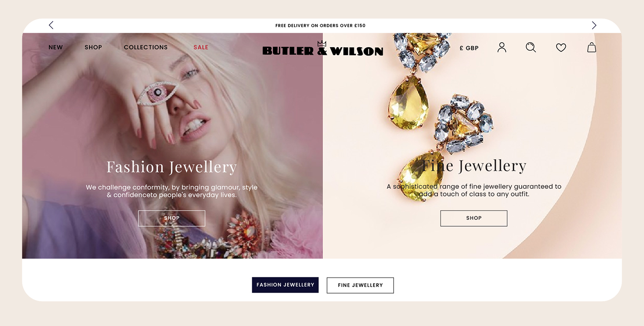Image resolution: width=644 pixels, height=326 pixels.
Task: Click the free delivery announcement text
Action: (320, 25)
